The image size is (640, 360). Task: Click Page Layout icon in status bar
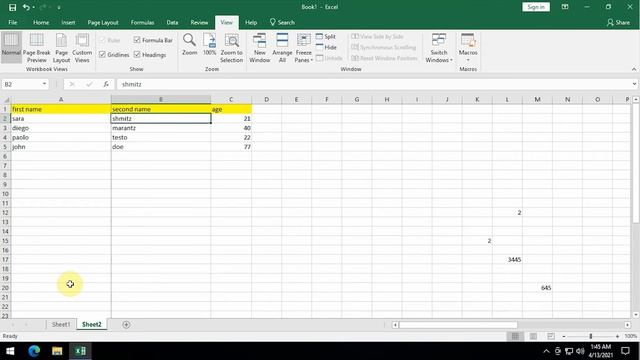pos(533,336)
